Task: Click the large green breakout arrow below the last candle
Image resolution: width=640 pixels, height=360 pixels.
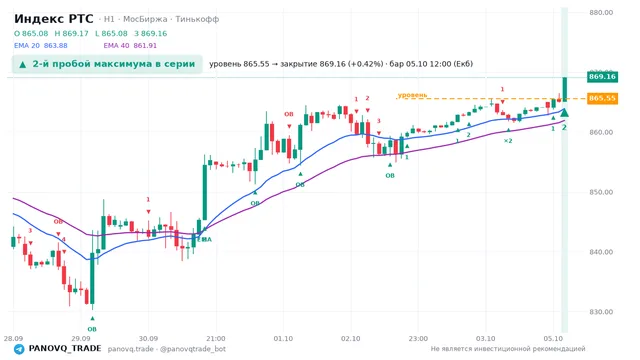Action: [564, 113]
